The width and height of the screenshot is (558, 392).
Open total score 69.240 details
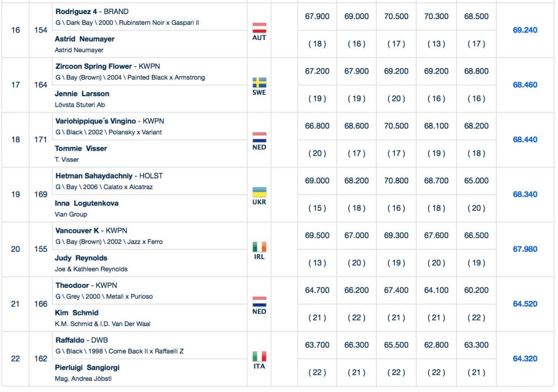(525, 30)
